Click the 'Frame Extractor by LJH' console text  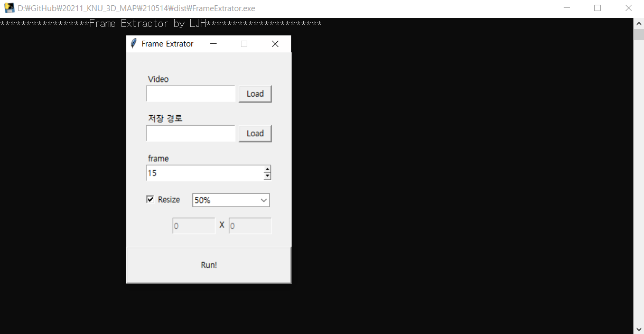click(x=147, y=24)
